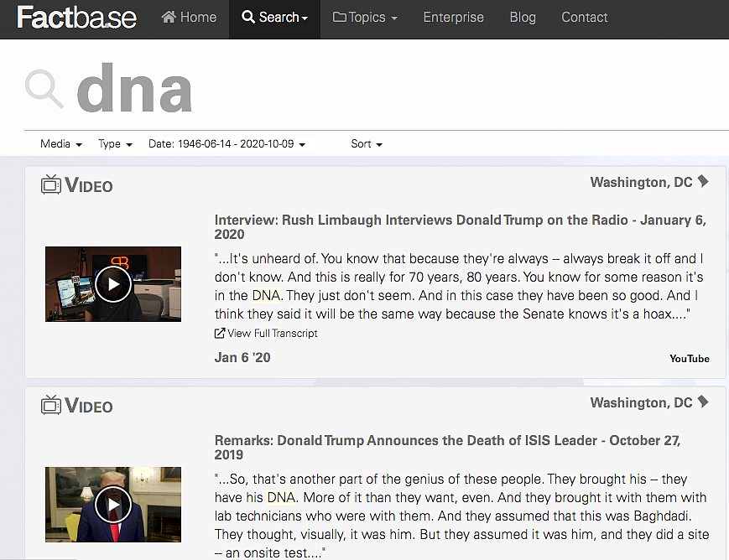Viewport: 729px width, 560px height.
Task: Open the Contact page
Action: tap(585, 18)
